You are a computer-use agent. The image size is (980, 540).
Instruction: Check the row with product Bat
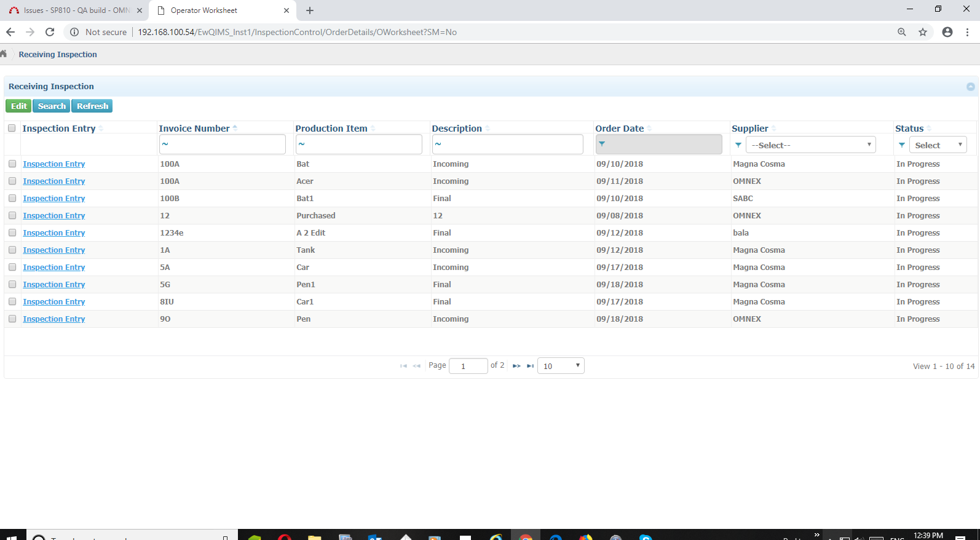12,164
